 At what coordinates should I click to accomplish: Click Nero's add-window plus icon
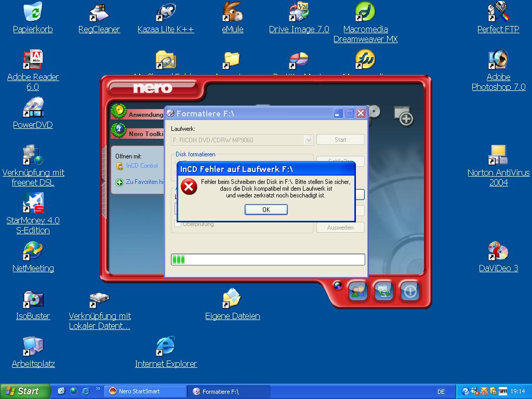403,116
